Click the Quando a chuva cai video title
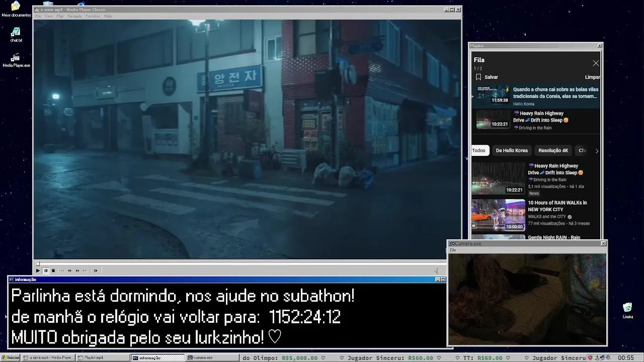This screenshot has width=644, height=362. point(555,93)
